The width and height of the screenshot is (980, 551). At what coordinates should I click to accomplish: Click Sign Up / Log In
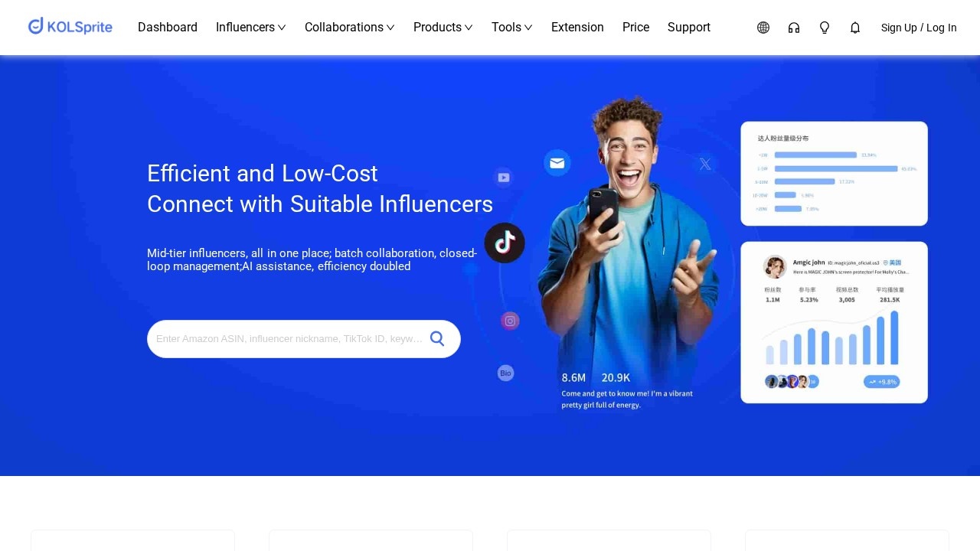[x=919, y=28]
